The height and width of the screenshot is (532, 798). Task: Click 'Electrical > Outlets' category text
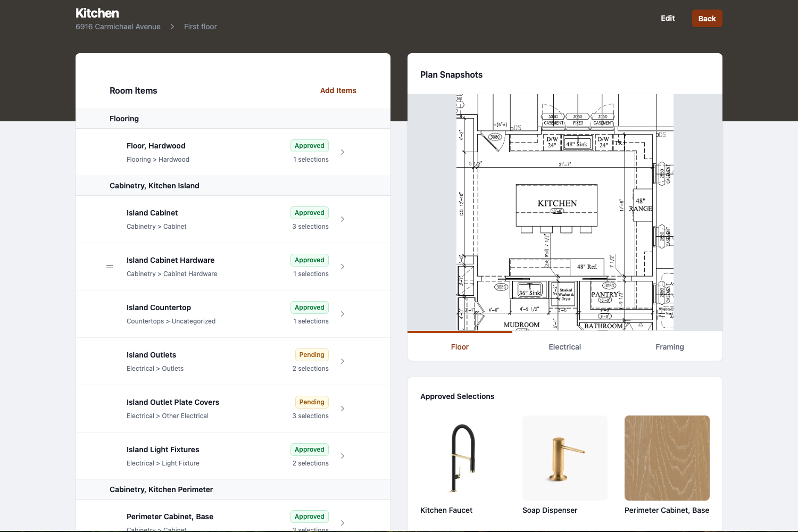coord(155,369)
